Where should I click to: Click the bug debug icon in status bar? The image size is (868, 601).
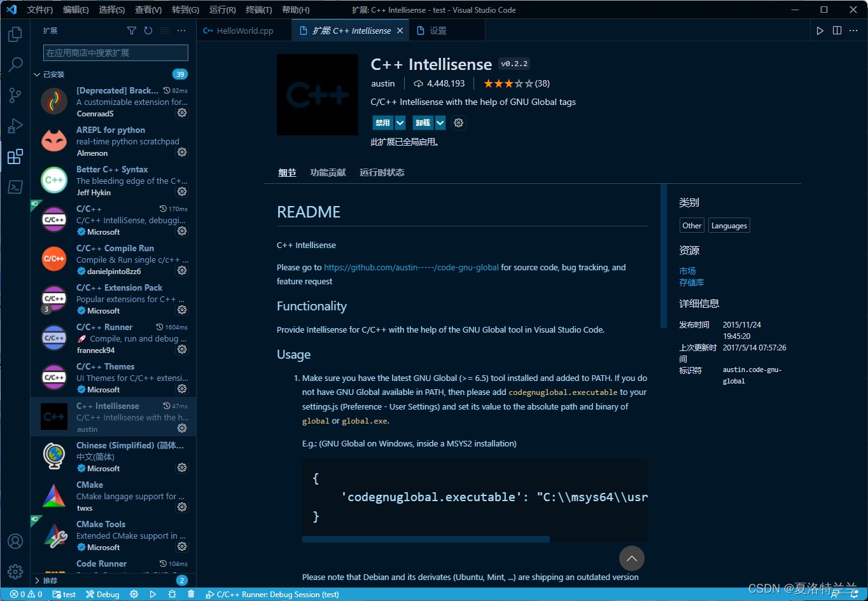pos(172,595)
